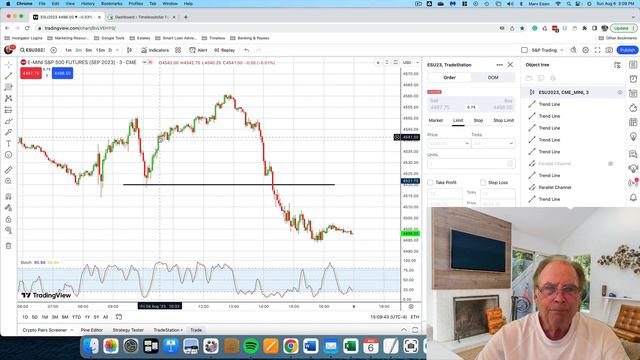Open the chat messages sidebar icon
Screen dimensions: 640x360
pos(633,154)
